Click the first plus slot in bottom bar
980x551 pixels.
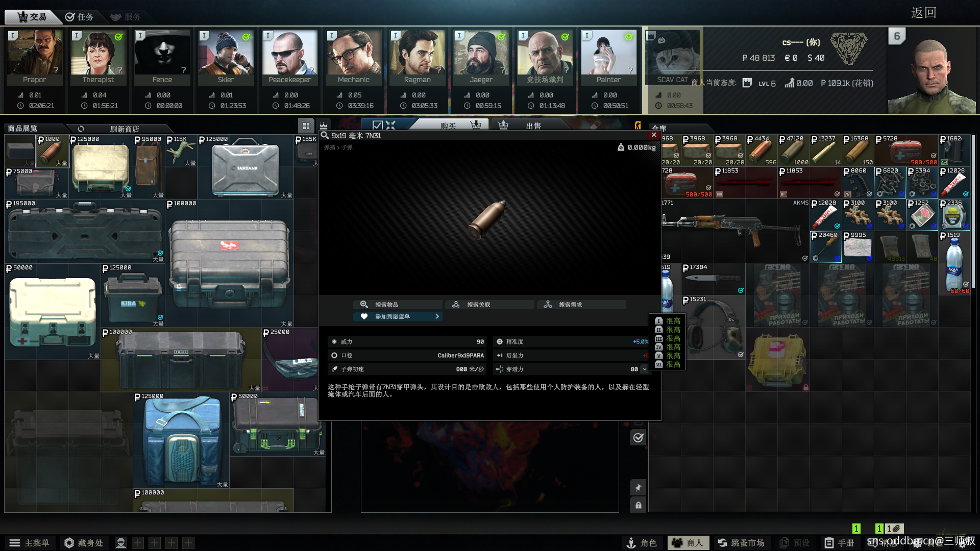point(138,543)
